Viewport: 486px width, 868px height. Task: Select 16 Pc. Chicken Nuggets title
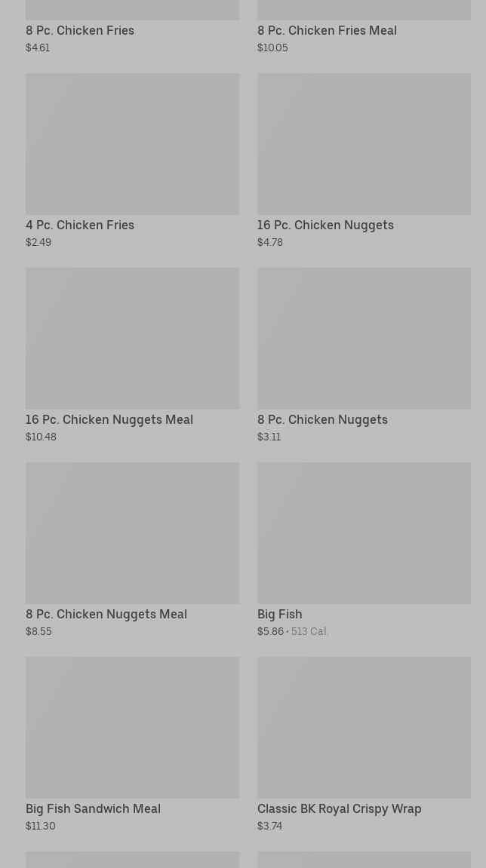325,225
